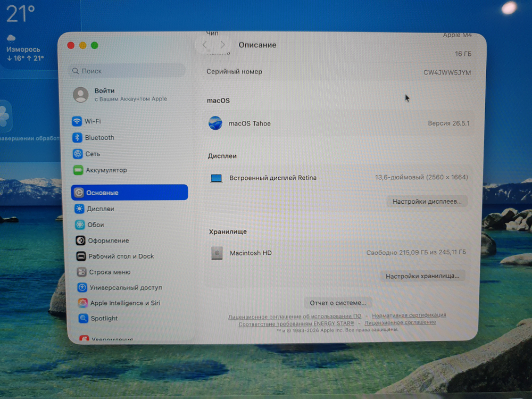This screenshot has width=532, height=399.
Task: Click the search magnifier icon
Action: click(76, 71)
